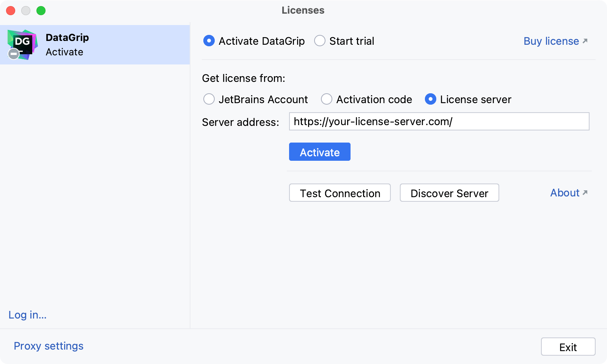Select JetBrains Account as license source
This screenshot has height=364, width=607.
point(209,99)
